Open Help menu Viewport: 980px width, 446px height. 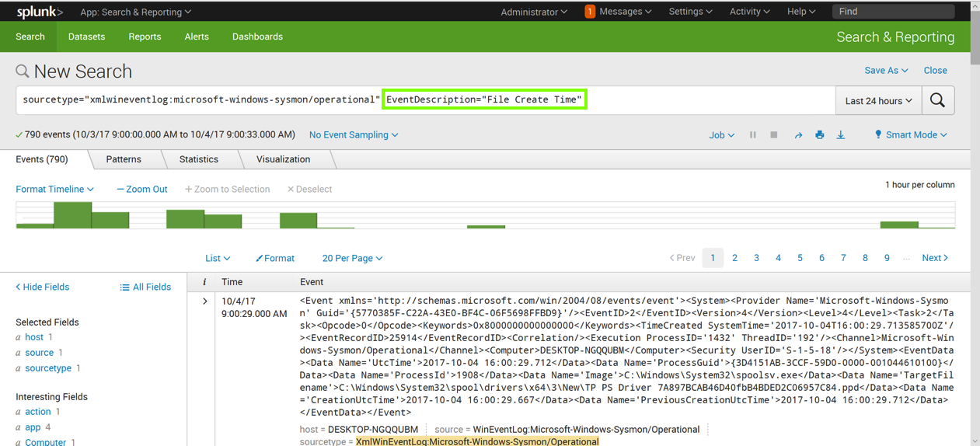click(x=801, y=12)
